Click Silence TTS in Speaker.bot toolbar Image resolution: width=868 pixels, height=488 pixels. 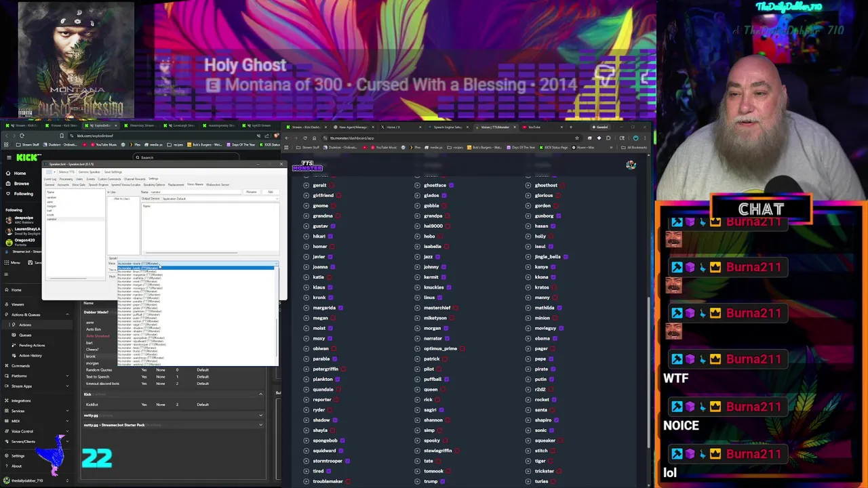[x=66, y=171]
